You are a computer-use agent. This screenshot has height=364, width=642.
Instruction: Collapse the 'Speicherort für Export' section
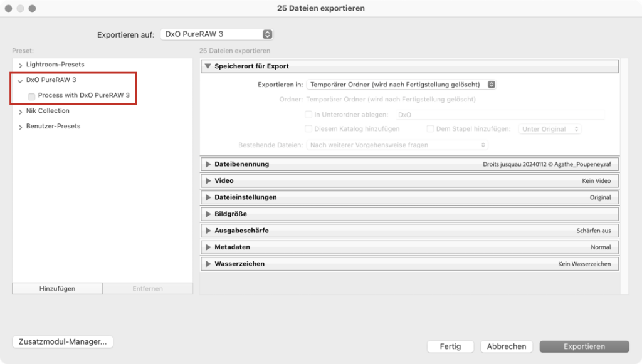pyautogui.click(x=208, y=66)
